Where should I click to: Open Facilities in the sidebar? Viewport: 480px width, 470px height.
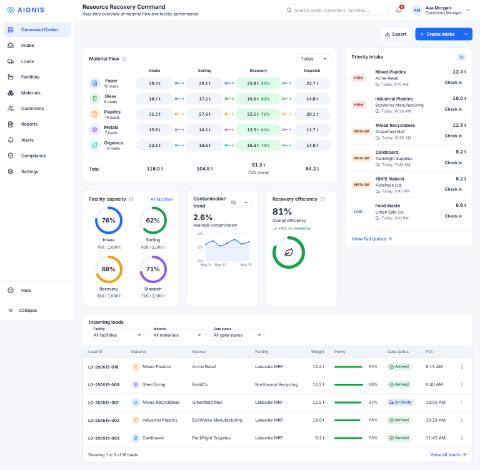[37, 77]
